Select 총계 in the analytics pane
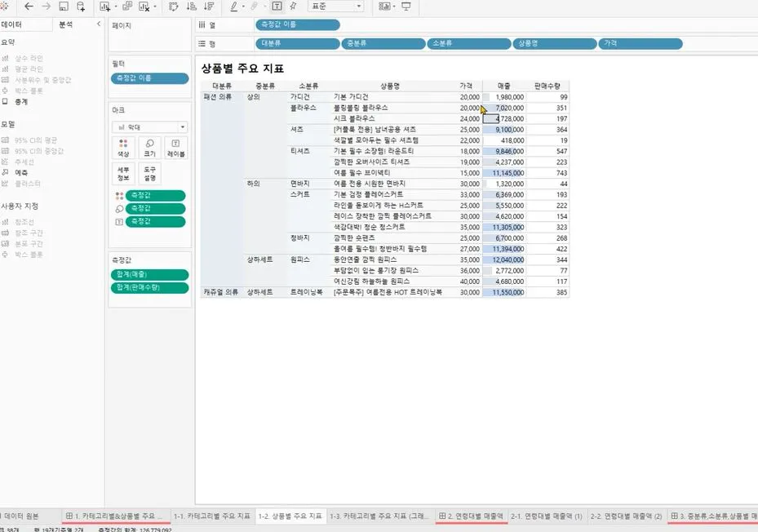 (x=21, y=101)
